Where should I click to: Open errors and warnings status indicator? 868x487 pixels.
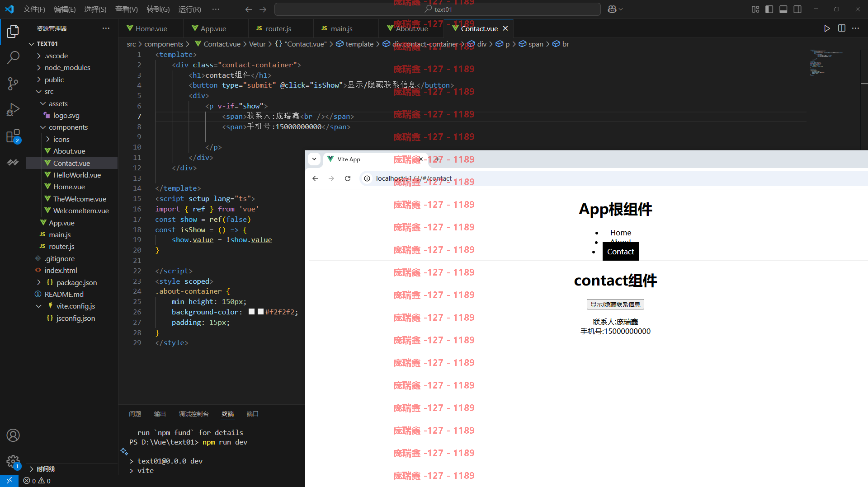point(37,481)
